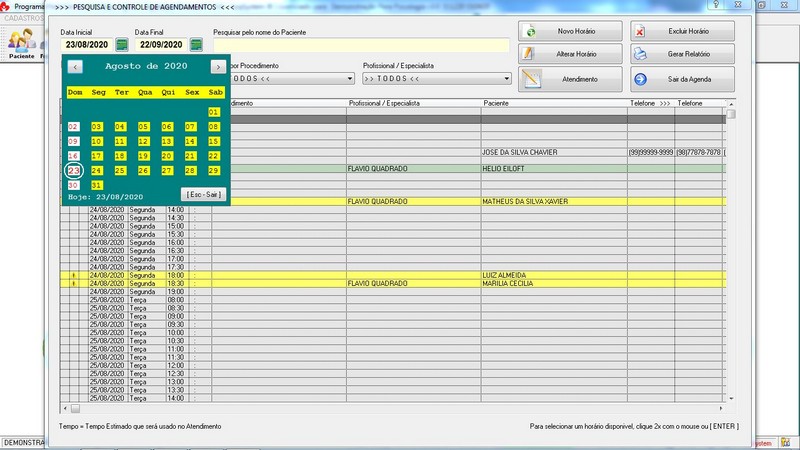The image size is (800, 450).
Task: Click the Novo Horário button
Action: point(570,31)
